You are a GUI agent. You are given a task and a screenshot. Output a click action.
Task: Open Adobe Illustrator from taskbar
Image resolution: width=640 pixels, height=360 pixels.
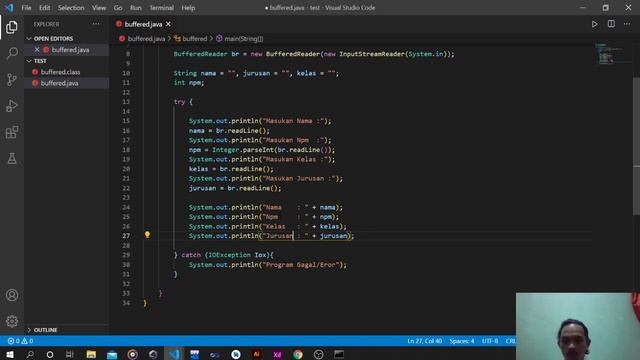point(256,354)
